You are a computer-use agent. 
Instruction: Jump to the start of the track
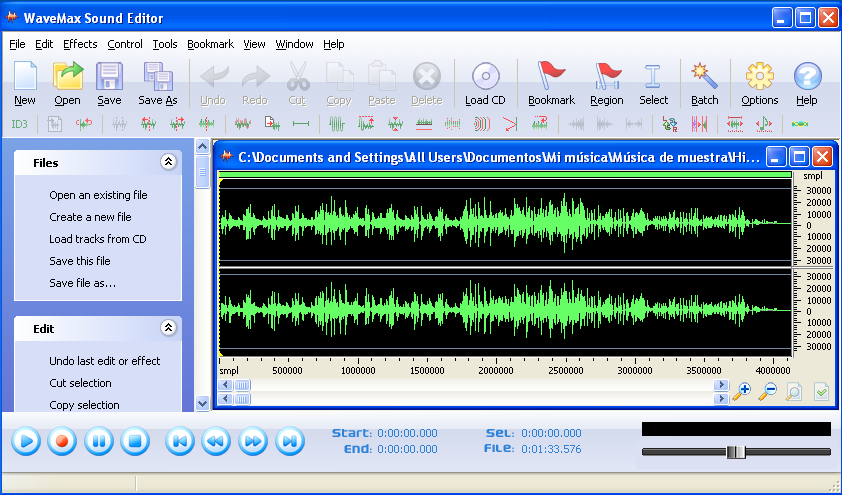pos(180,441)
